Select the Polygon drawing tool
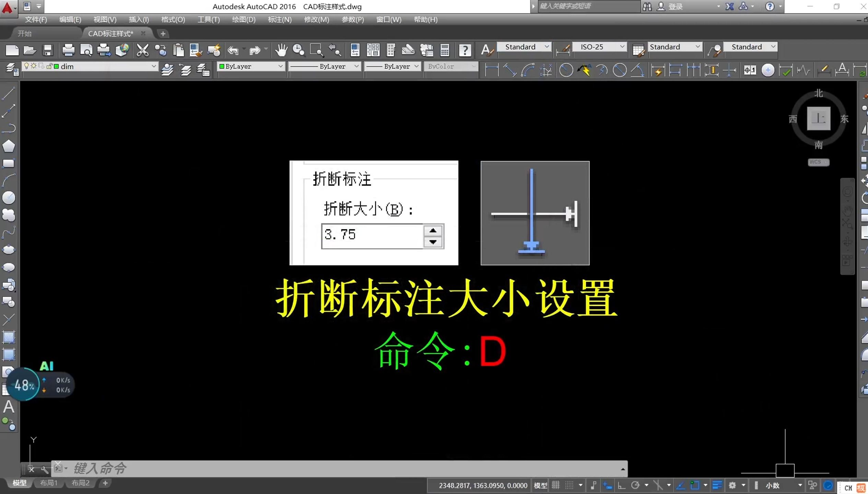The width and height of the screenshot is (868, 494). (x=8, y=146)
